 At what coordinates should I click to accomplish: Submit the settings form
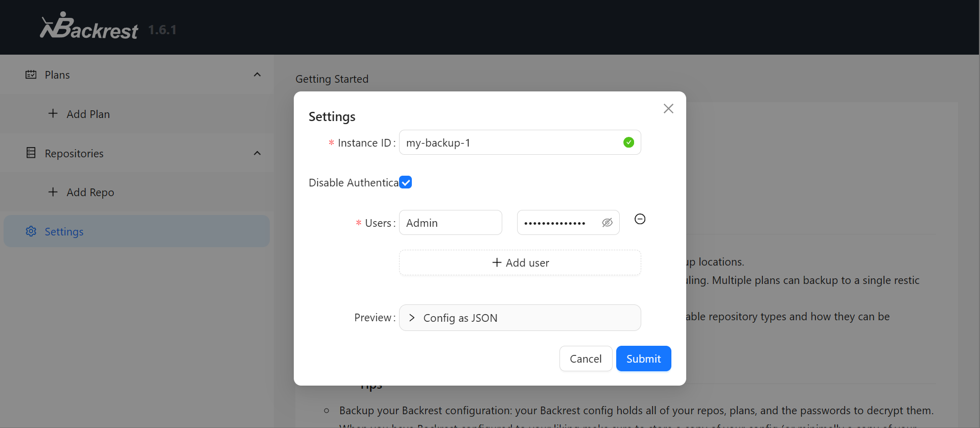pos(643,359)
